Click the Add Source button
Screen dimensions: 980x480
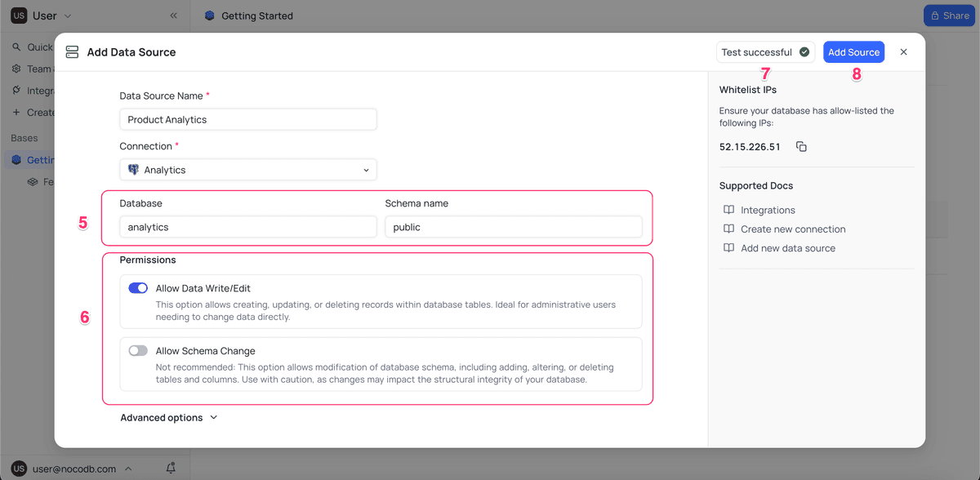[853, 51]
